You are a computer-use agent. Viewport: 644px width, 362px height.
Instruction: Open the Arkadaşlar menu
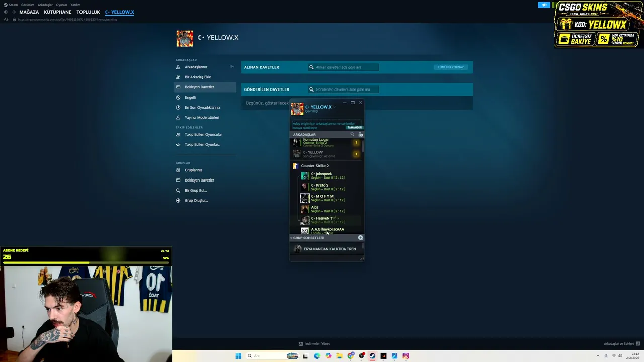[45, 5]
